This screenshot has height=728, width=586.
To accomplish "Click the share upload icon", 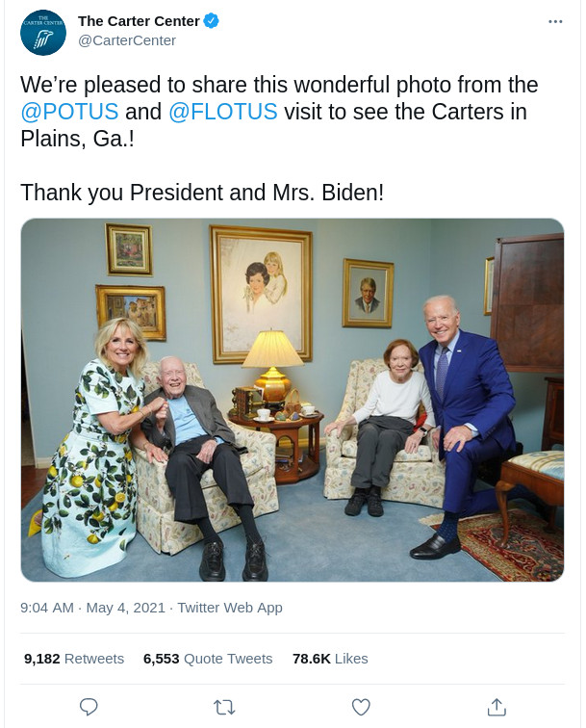I will click(x=497, y=707).
